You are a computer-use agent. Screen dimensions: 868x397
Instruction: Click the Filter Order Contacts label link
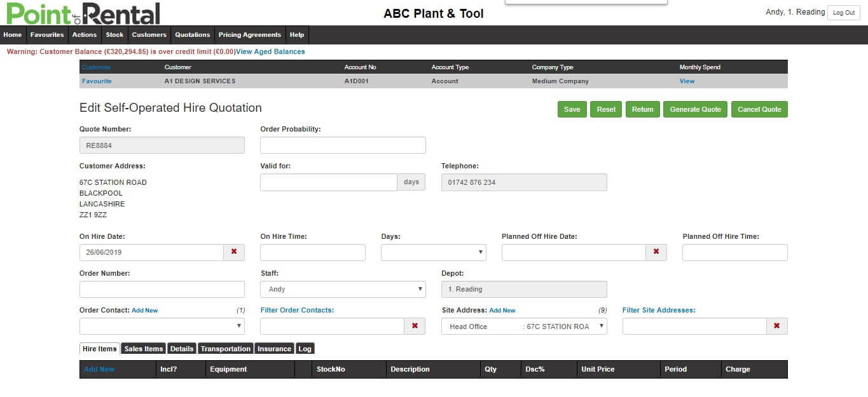click(297, 310)
